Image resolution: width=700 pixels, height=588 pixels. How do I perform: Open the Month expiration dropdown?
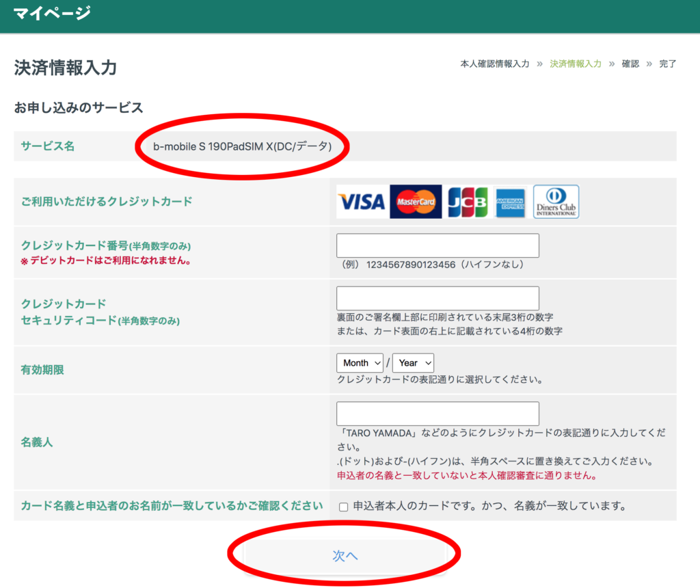coord(360,363)
